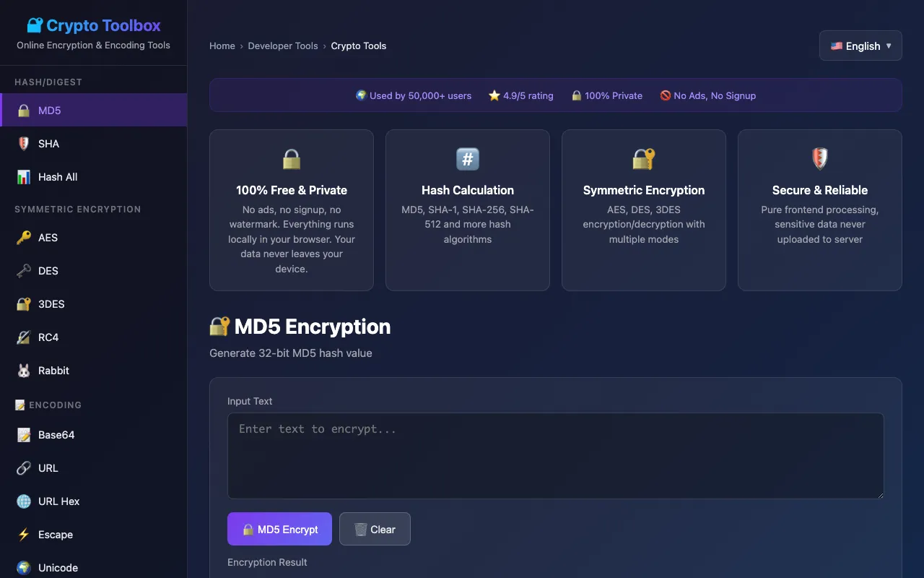
Task: Click the RC4 icon in sidebar
Action: (24, 337)
